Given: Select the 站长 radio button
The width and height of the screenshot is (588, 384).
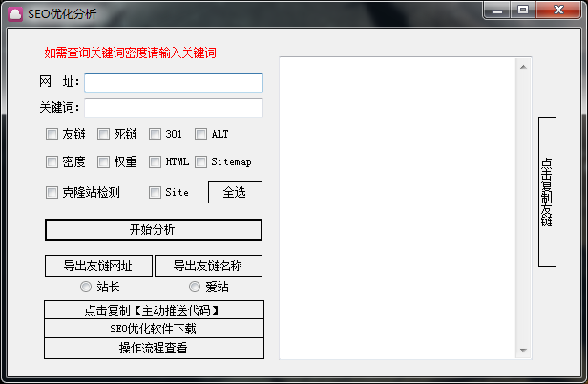Looking at the screenshot, I should pos(86,287).
